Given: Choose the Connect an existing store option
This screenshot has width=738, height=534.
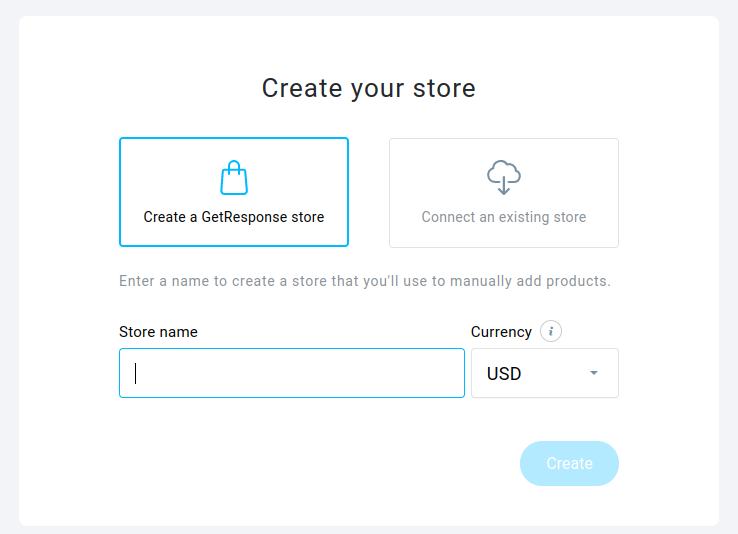Looking at the screenshot, I should click(504, 193).
